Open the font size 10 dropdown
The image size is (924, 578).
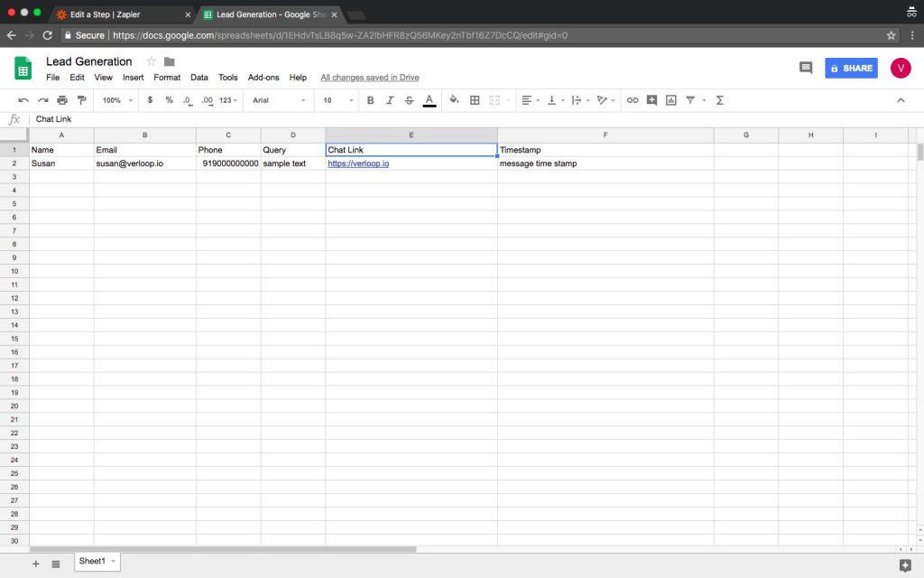coord(337,100)
